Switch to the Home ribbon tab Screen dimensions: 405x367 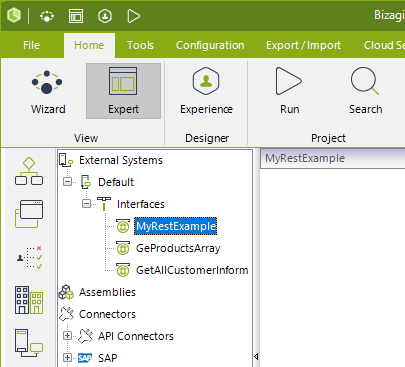coord(89,45)
